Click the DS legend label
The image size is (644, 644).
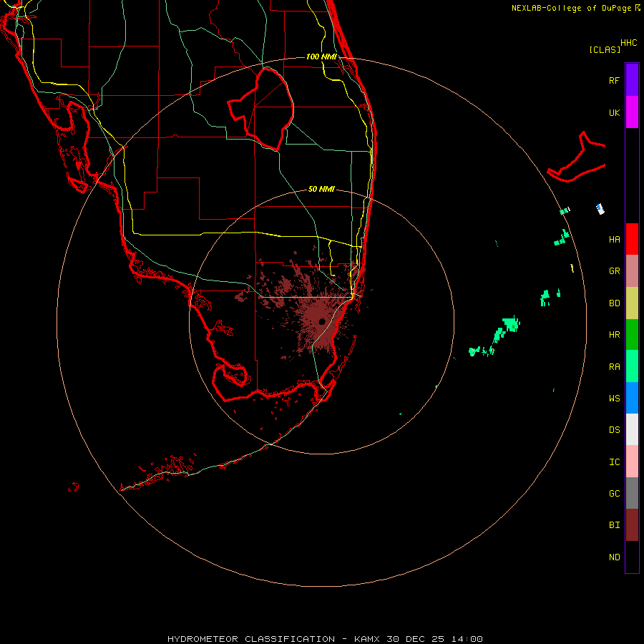[614, 429]
